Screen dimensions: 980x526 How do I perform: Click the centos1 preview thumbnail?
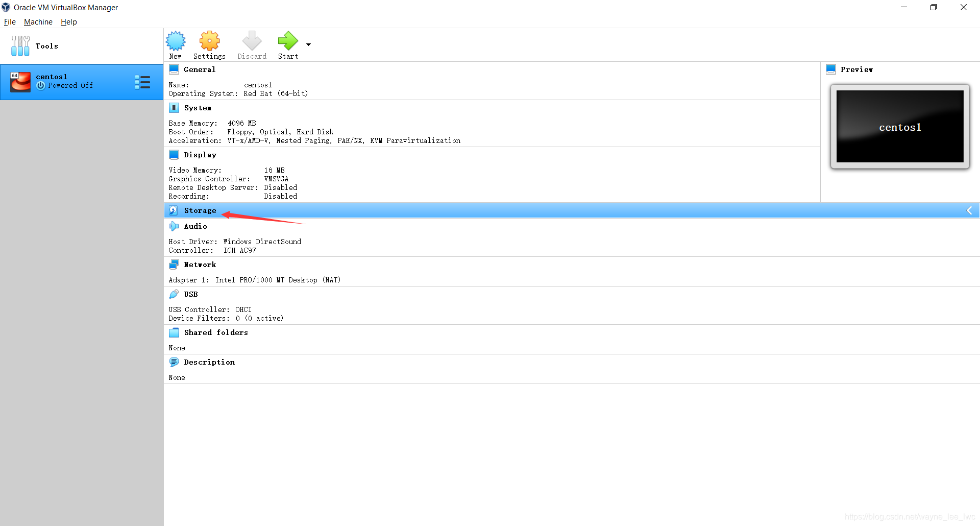(x=900, y=127)
